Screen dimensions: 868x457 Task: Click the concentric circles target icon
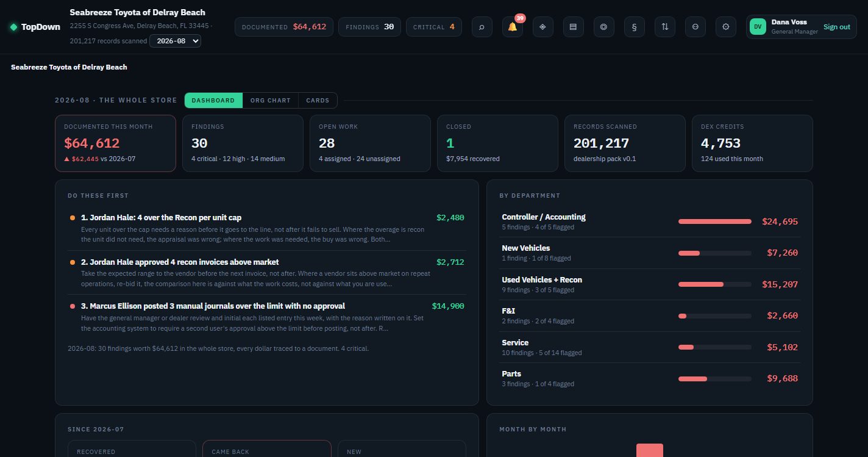[x=603, y=27]
